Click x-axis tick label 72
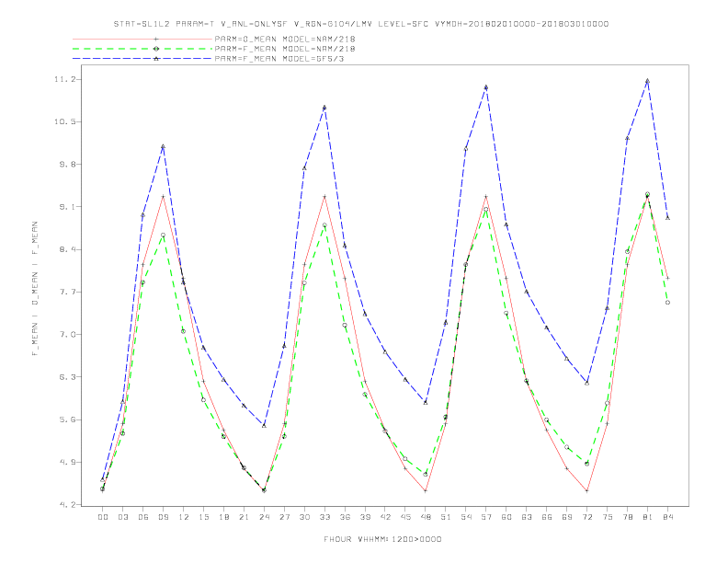The width and height of the screenshot is (728, 563). coord(586,517)
